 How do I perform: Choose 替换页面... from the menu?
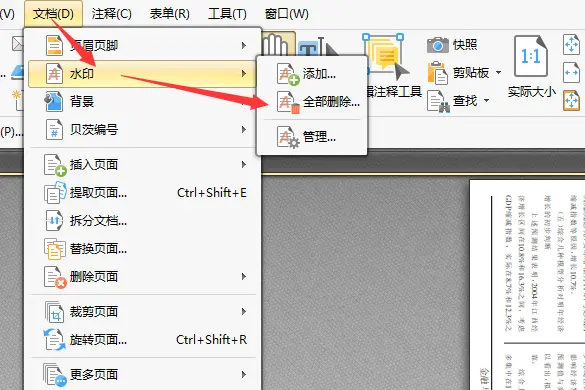point(142,249)
